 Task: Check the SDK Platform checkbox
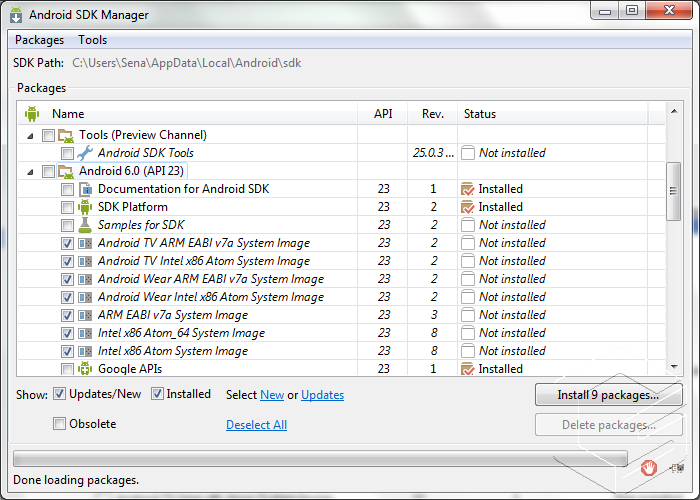67,207
